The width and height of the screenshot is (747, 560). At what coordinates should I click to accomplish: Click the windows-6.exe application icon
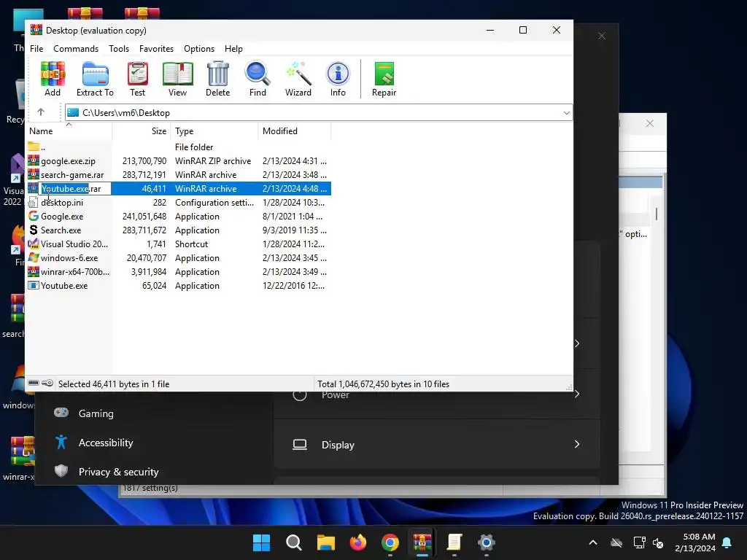pos(34,257)
